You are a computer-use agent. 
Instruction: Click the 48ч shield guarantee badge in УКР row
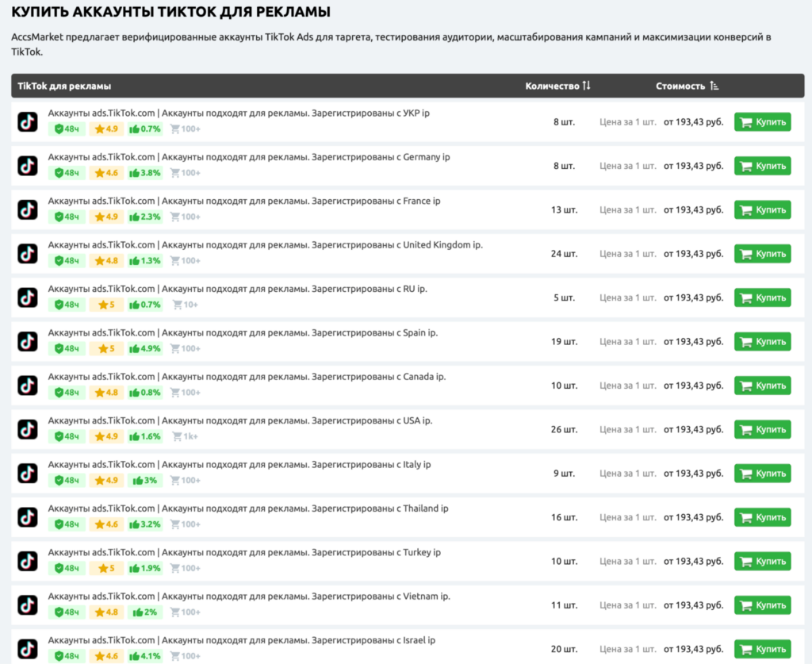(x=67, y=129)
